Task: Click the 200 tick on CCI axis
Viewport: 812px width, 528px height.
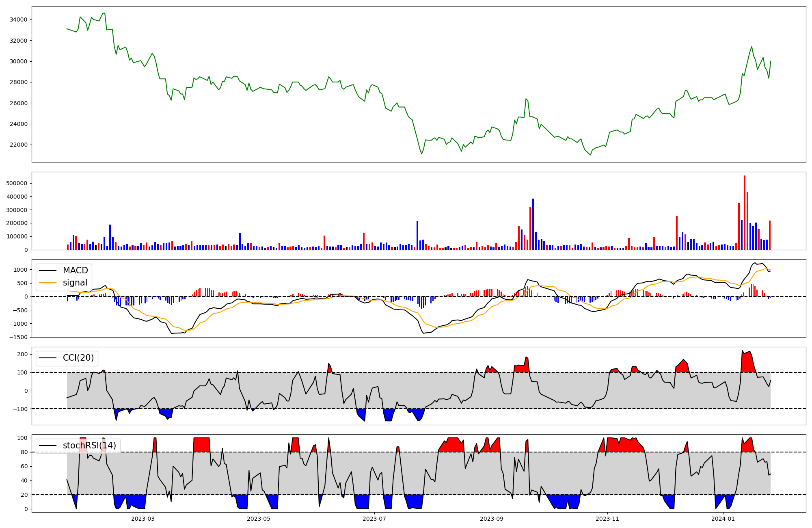Action: tap(23, 354)
